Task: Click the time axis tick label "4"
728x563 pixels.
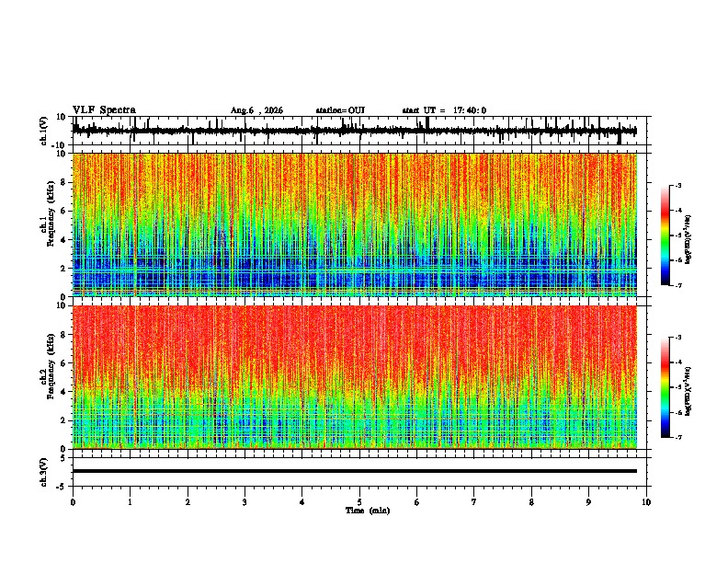Action: pyautogui.click(x=301, y=502)
